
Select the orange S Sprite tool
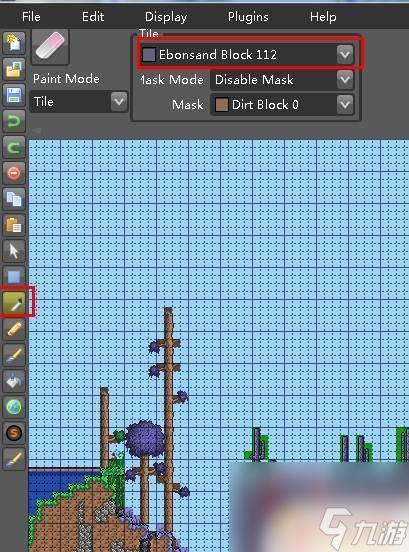[14, 433]
